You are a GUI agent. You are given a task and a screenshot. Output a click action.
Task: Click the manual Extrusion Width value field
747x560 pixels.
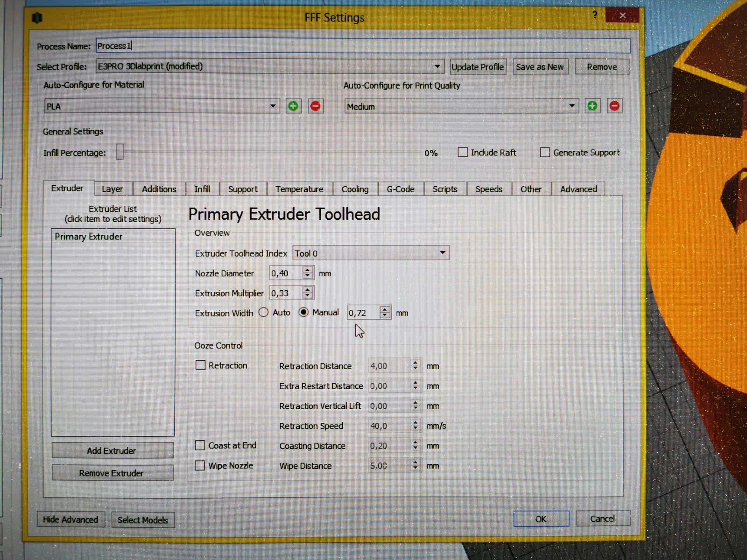tap(363, 312)
